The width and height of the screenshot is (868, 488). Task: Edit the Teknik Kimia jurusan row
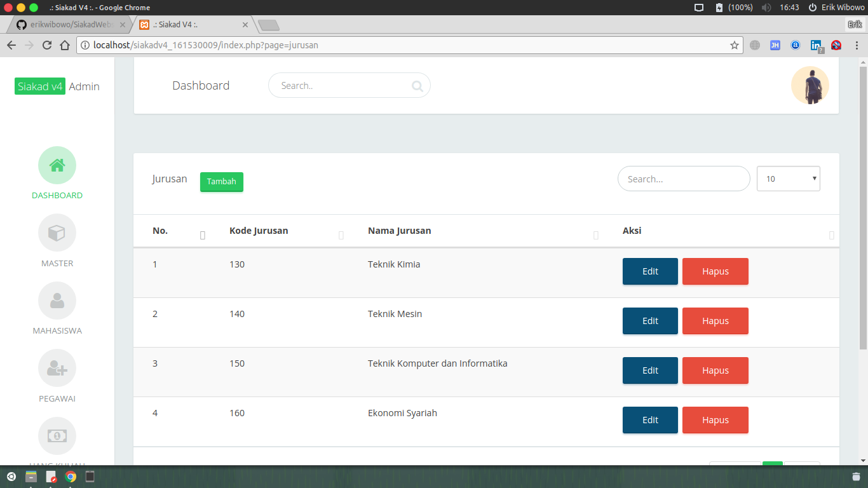click(x=649, y=271)
